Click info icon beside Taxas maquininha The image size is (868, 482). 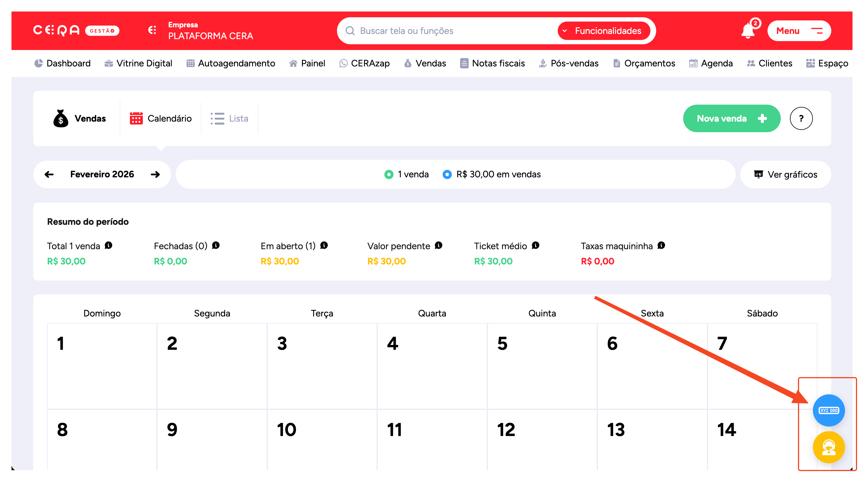661,245
